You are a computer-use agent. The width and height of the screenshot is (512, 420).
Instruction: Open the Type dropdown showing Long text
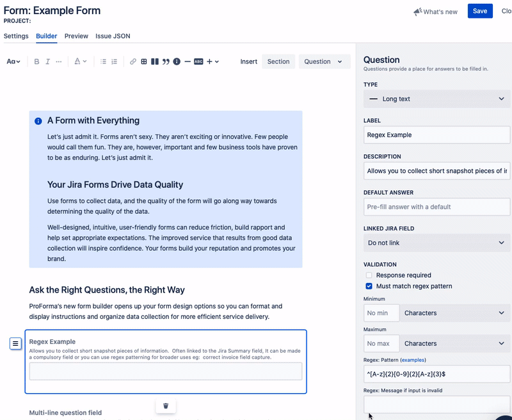click(436, 99)
